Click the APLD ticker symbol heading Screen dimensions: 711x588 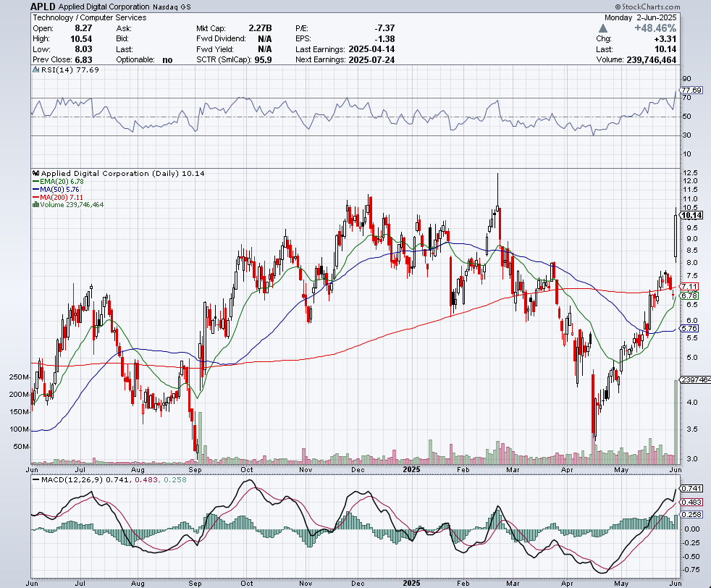tap(43, 7)
